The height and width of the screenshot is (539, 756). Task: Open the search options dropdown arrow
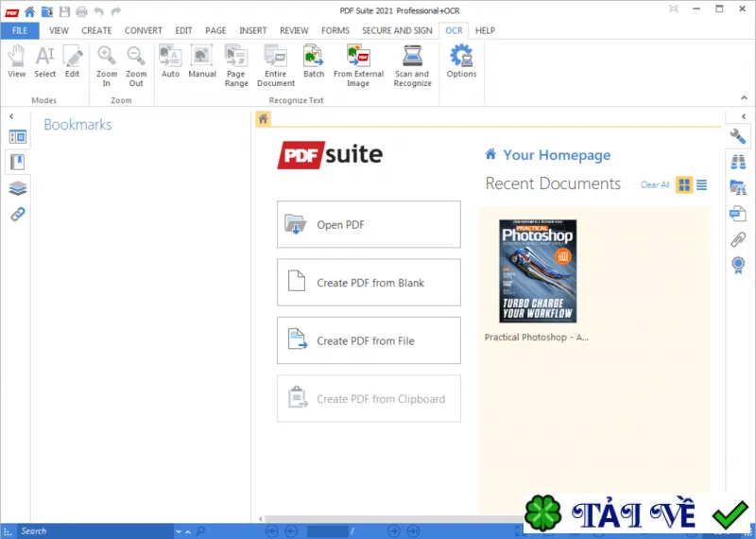[x=179, y=531]
